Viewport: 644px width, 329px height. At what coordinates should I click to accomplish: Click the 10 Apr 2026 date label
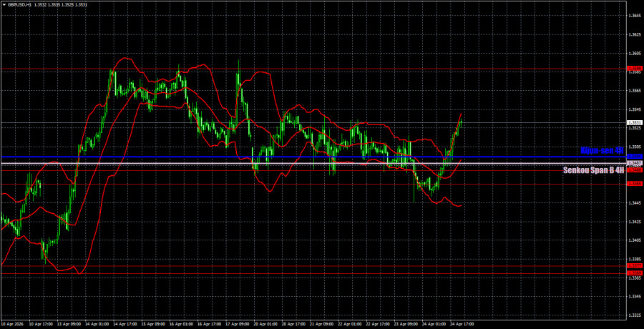coord(11,324)
